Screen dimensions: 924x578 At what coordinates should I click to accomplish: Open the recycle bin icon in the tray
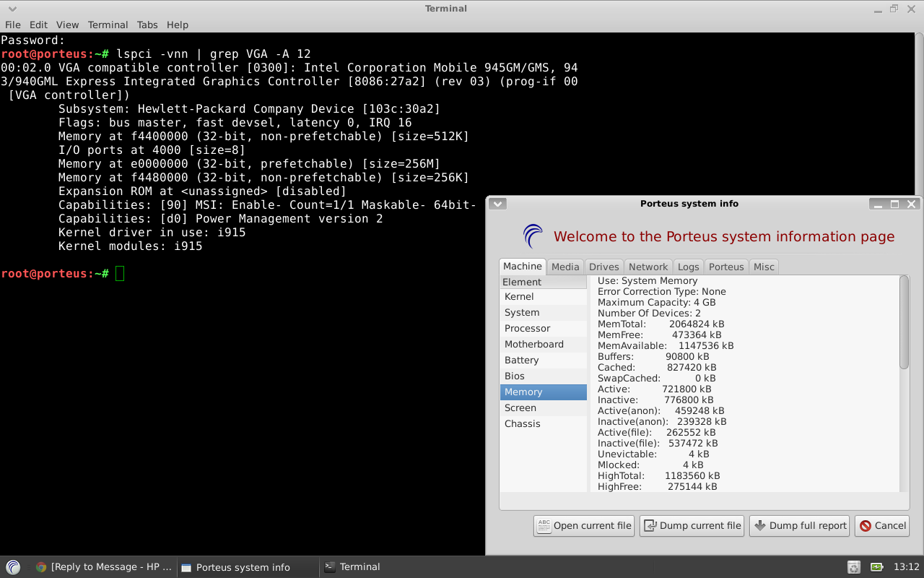point(854,567)
